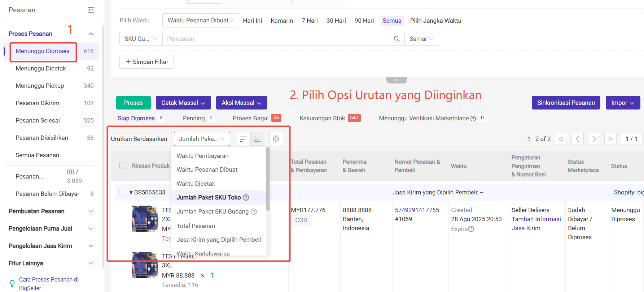The width and height of the screenshot is (644, 292).
Task: Tick the select-all checkbox in table header
Action: click(123, 166)
